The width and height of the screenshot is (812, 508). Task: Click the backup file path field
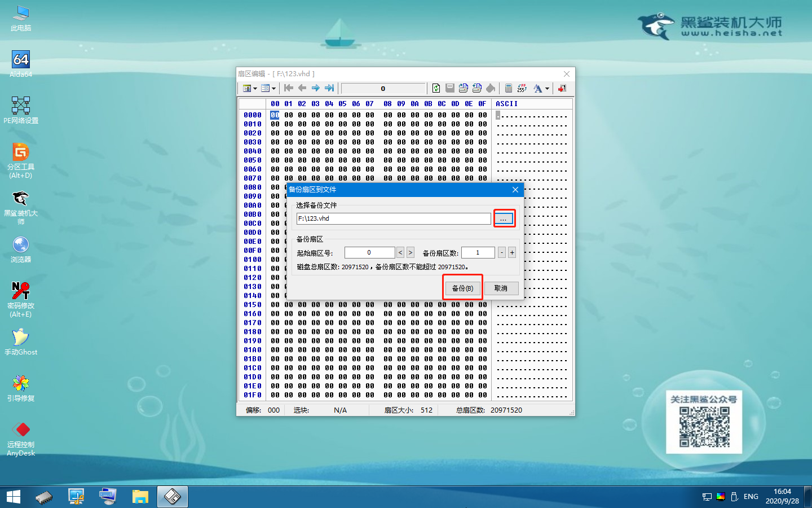coord(393,218)
